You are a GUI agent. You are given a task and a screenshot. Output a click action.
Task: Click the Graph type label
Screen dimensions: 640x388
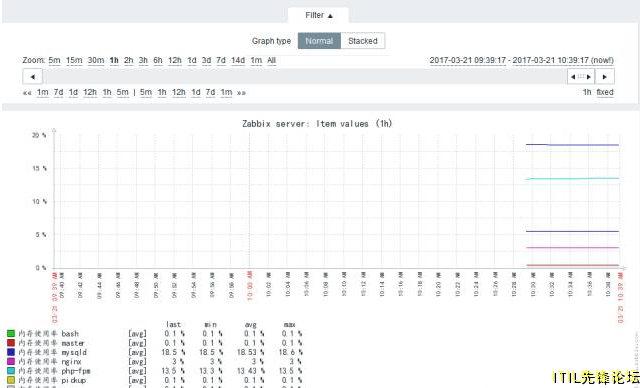[271, 41]
